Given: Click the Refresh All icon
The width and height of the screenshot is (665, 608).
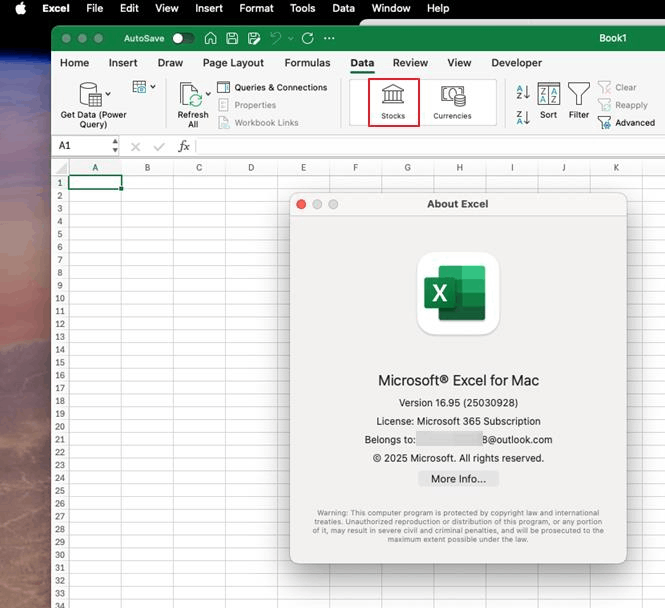Looking at the screenshot, I should pyautogui.click(x=191, y=95).
